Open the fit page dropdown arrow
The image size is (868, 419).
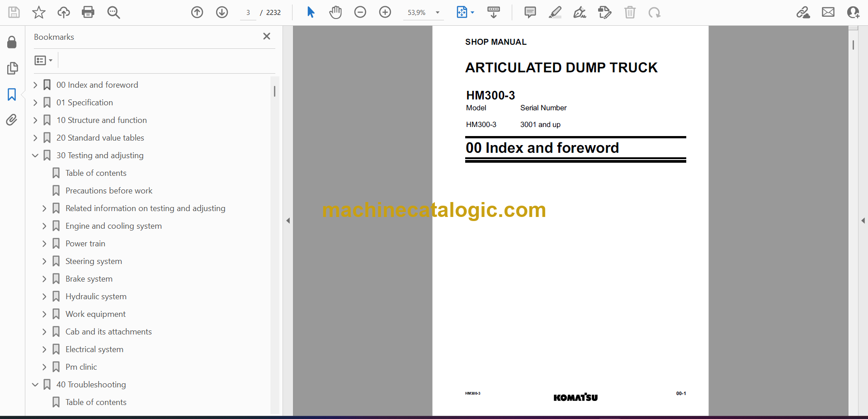[472, 13]
